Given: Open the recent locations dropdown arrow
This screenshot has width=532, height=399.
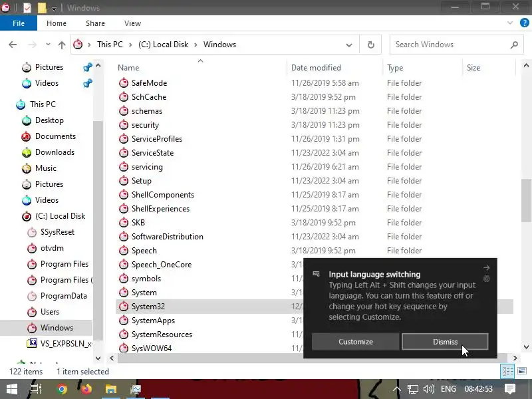Looking at the screenshot, I should [x=48, y=45].
